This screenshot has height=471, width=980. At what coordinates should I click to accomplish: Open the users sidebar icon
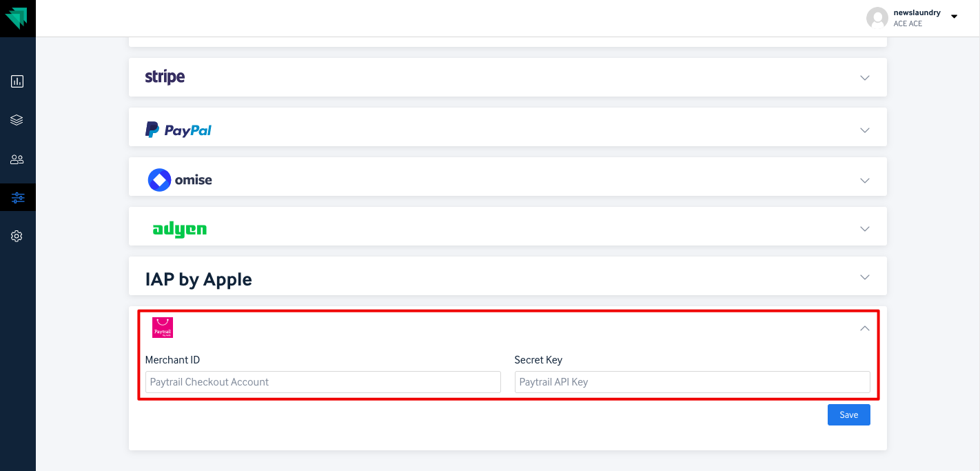17,159
